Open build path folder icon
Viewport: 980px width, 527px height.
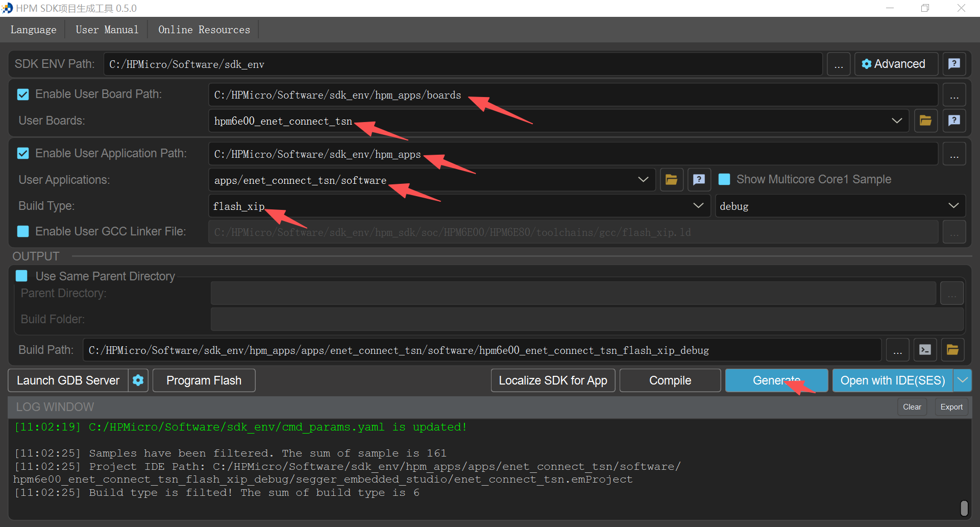[x=952, y=350]
